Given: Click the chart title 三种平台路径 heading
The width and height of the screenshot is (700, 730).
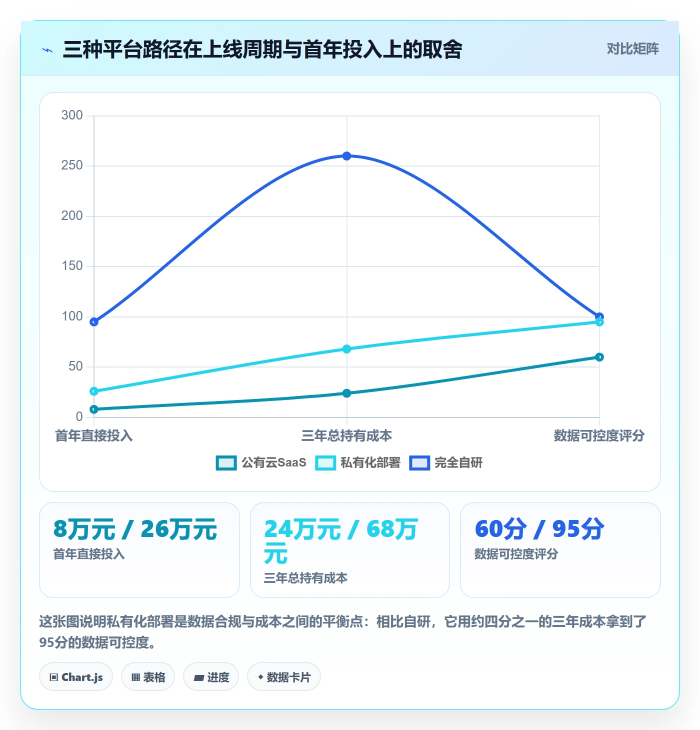Looking at the screenshot, I should pos(262,49).
